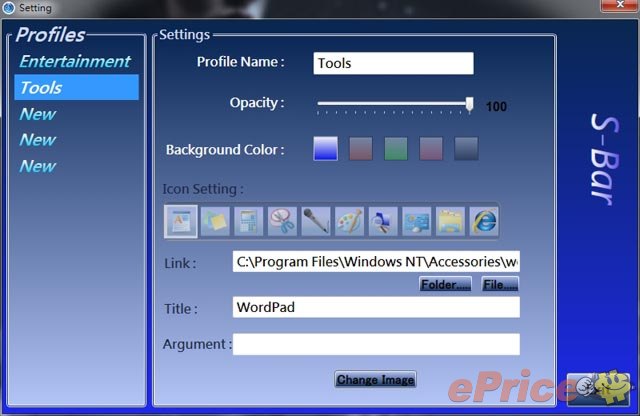The height and width of the screenshot is (416, 640).
Task: Choose the green background color swatch
Action: pos(396,149)
